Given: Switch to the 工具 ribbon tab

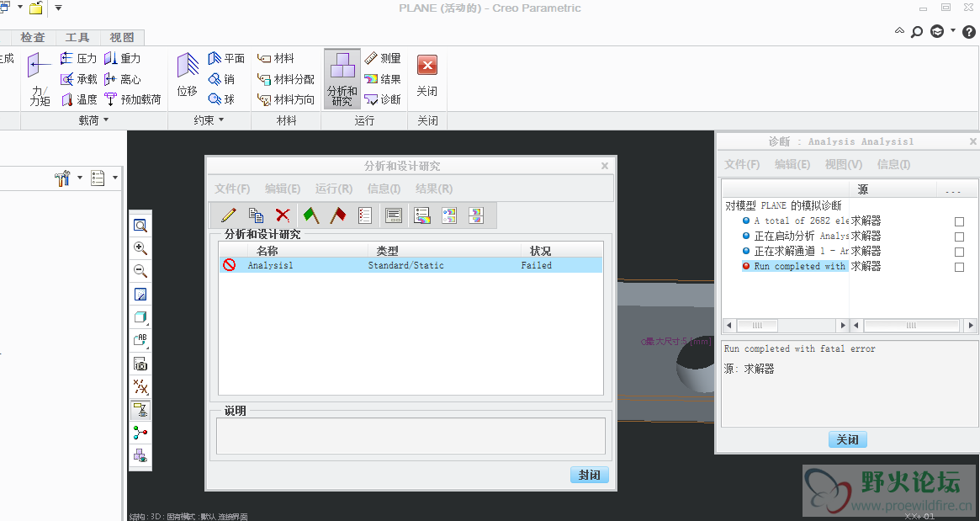Looking at the screenshot, I should 77,38.
